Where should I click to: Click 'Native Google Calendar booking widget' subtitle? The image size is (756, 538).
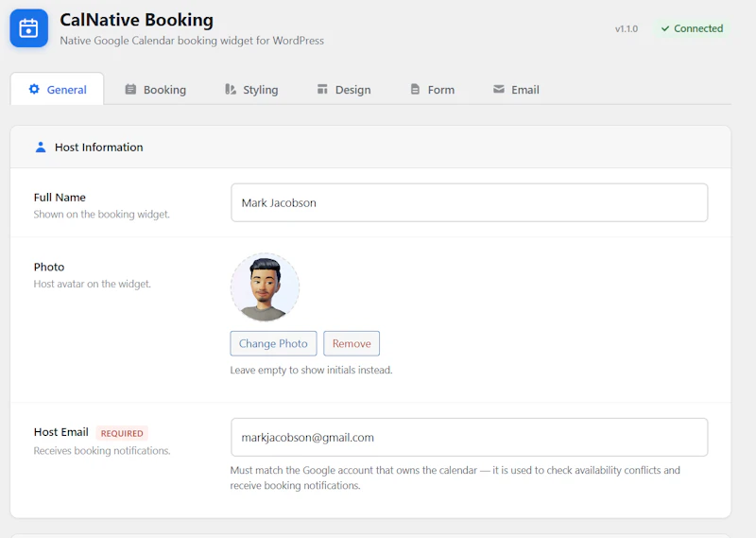tap(192, 41)
